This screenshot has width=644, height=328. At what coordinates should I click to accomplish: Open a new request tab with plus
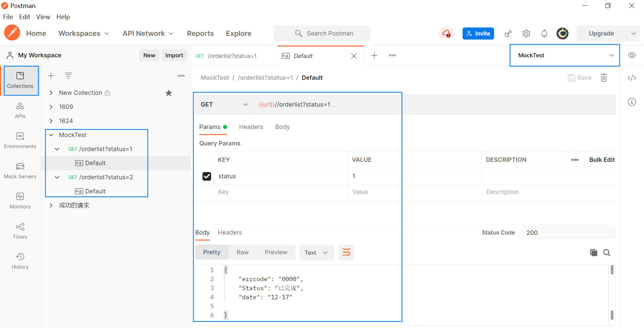(374, 55)
